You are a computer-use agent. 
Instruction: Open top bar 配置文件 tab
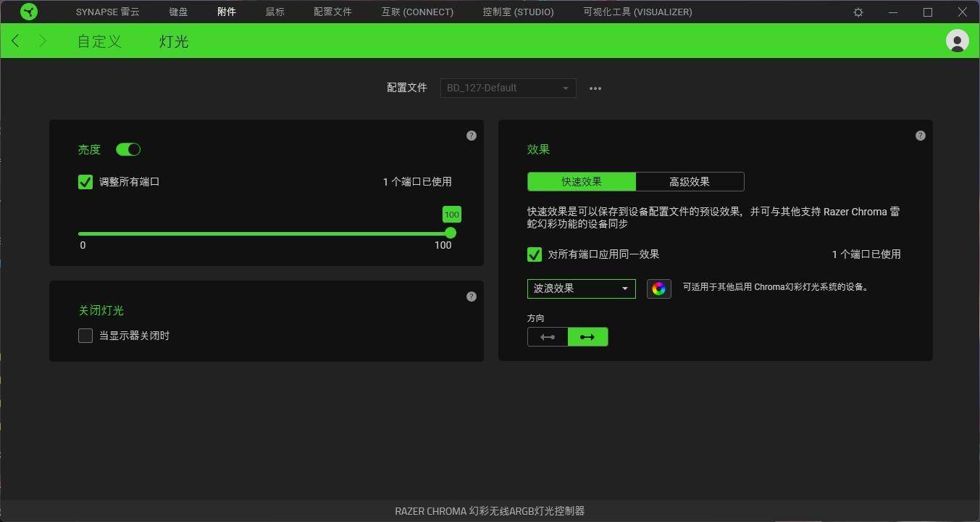pos(332,12)
